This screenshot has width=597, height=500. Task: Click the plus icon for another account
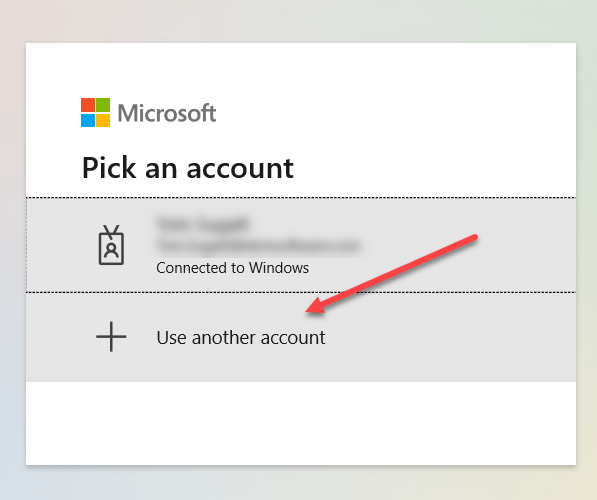[111, 337]
